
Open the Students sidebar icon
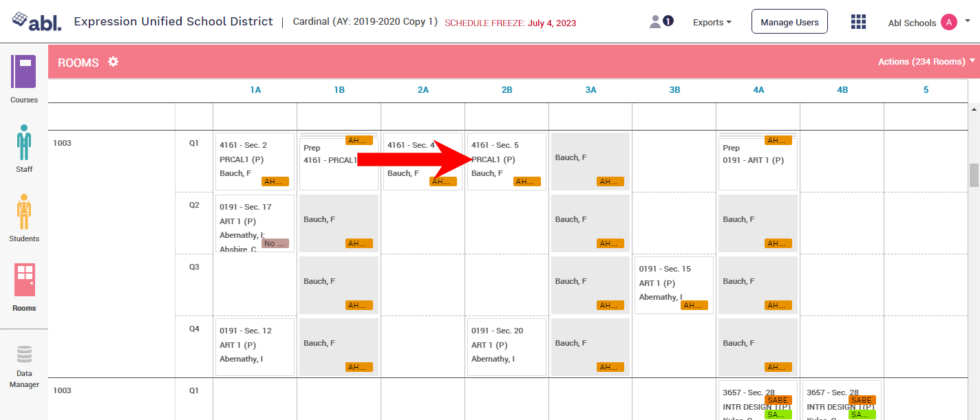[24, 212]
